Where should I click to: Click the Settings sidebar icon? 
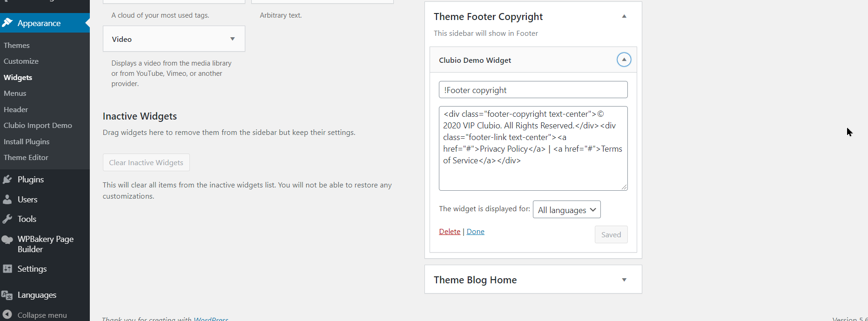[x=7, y=269]
